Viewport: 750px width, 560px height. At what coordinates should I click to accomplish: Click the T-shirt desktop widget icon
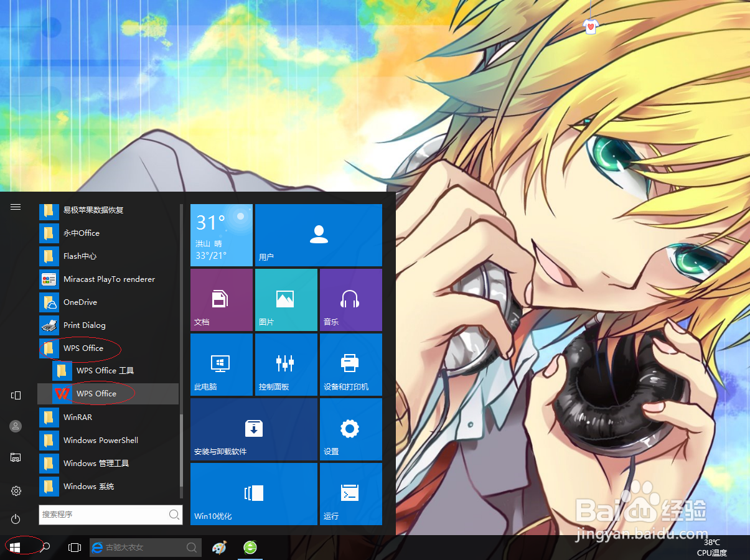pos(590,26)
